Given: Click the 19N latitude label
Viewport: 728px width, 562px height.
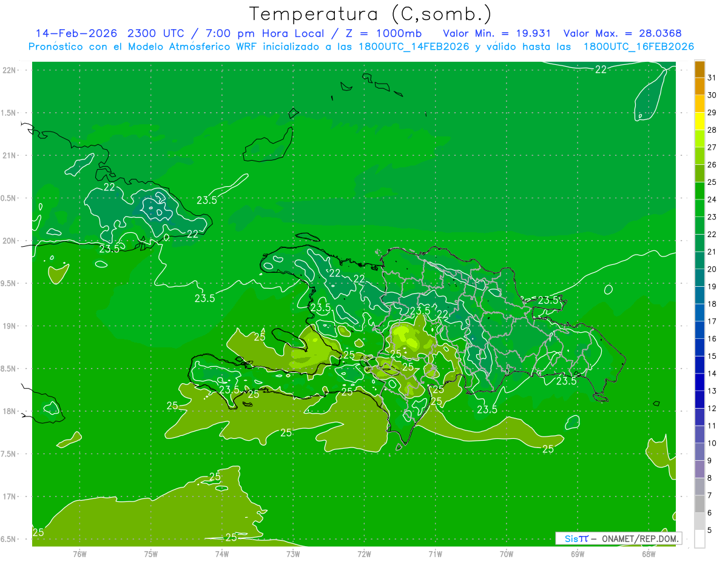Looking at the screenshot, I should tap(9, 326).
